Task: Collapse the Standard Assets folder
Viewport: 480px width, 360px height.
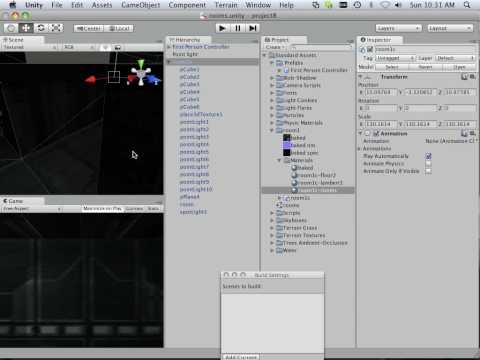Action: coord(264,55)
